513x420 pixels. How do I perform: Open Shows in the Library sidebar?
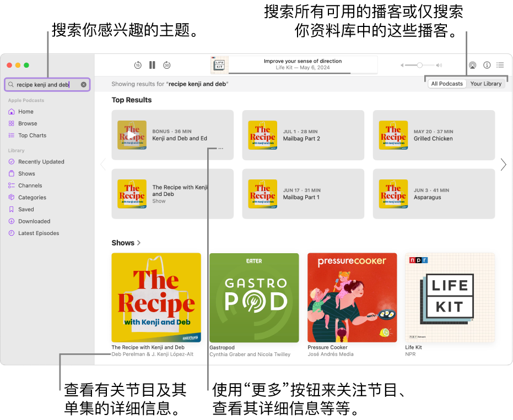(x=26, y=173)
